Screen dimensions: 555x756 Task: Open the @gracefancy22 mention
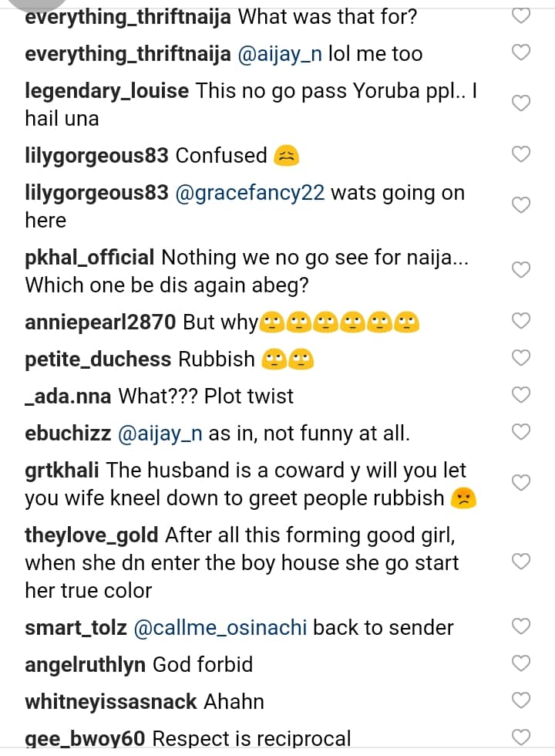[250, 193]
